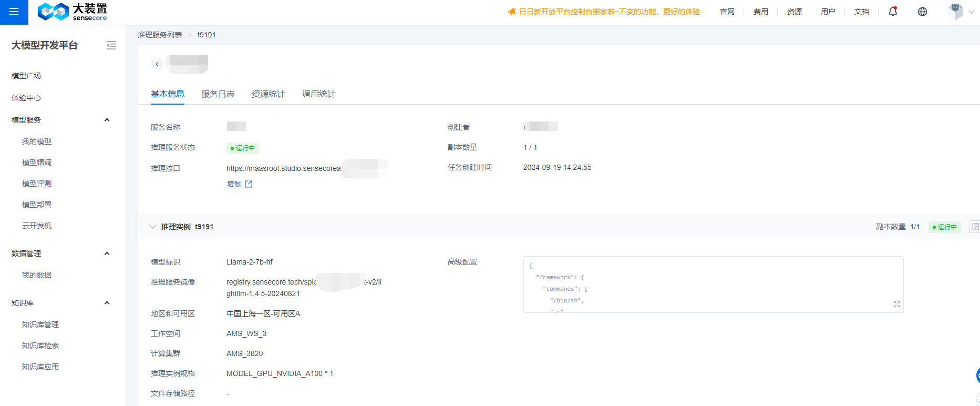Open 模型部署 in the sidebar

coord(37,205)
